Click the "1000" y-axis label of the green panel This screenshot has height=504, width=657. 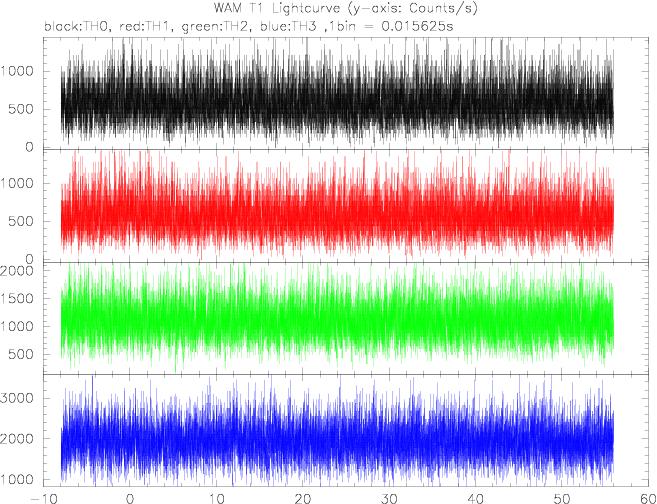point(17,326)
